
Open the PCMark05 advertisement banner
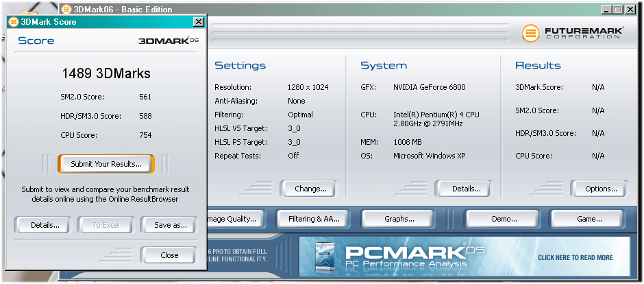(464, 256)
